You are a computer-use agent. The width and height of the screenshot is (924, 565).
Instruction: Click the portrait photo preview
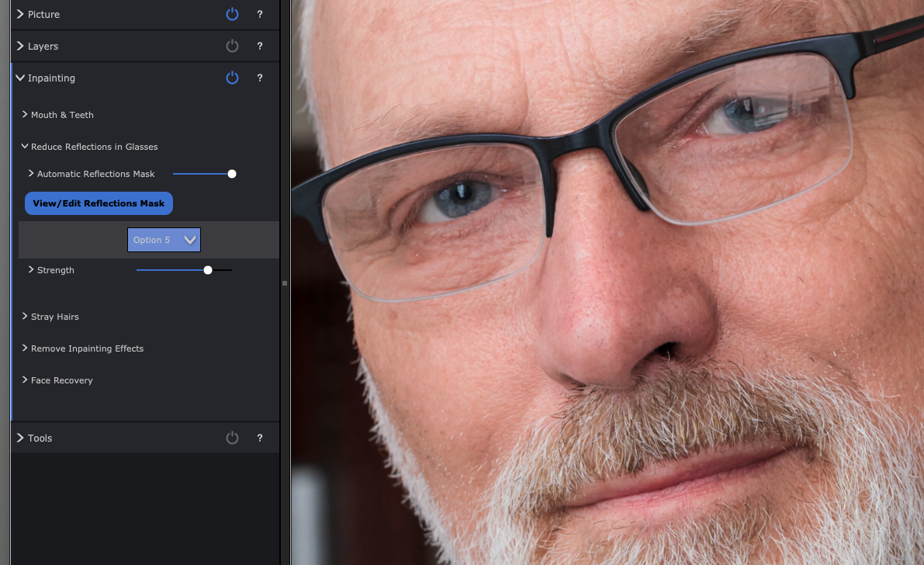coord(607,282)
